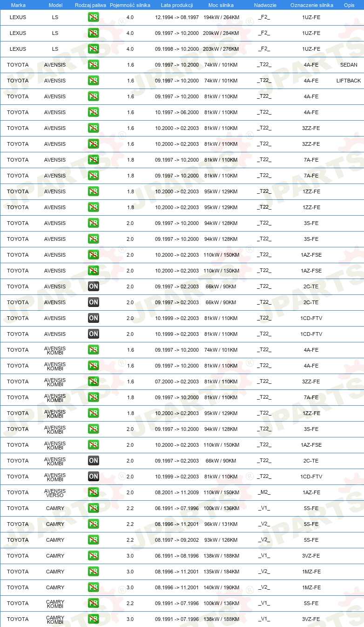Click petrol icon in CAMRY 140kW / 190KM row
364x627 pixels.
pos(93,587)
